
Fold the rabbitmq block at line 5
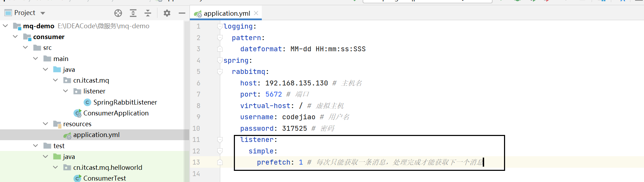pyautogui.click(x=220, y=72)
